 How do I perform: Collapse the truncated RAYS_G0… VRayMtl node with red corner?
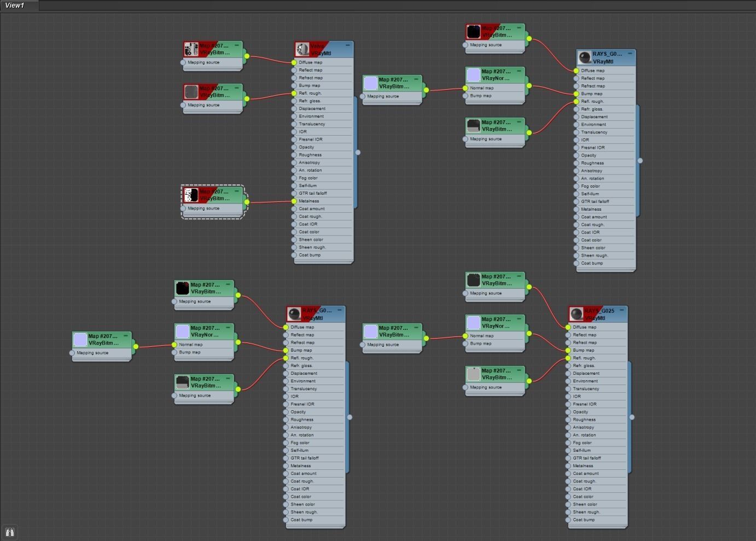[339, 310]
